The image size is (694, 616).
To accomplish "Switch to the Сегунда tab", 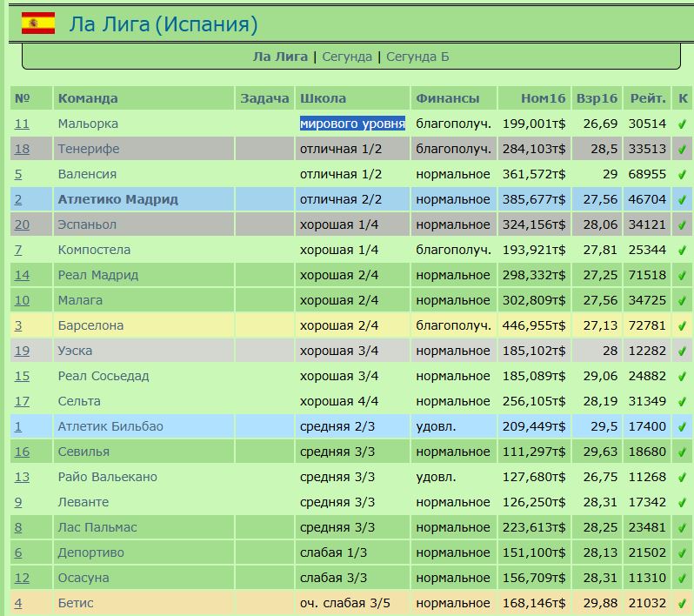I will click(x=346, y=57).
